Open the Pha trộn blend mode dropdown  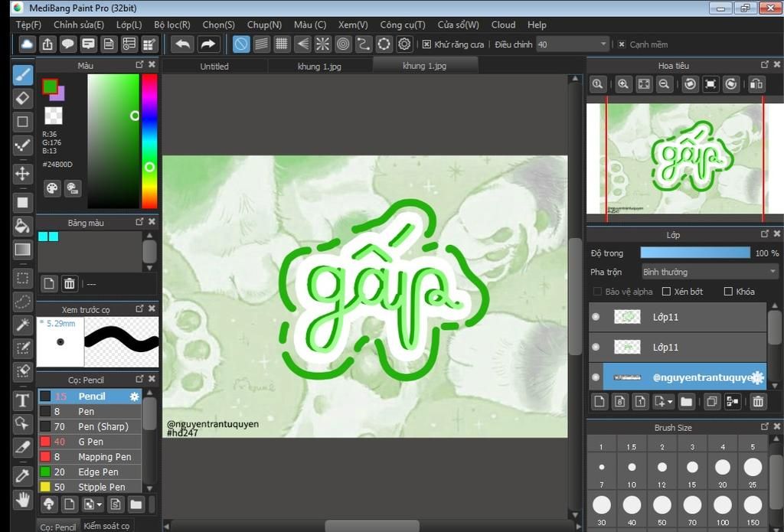pyautogui.click(x=710, y=272)
